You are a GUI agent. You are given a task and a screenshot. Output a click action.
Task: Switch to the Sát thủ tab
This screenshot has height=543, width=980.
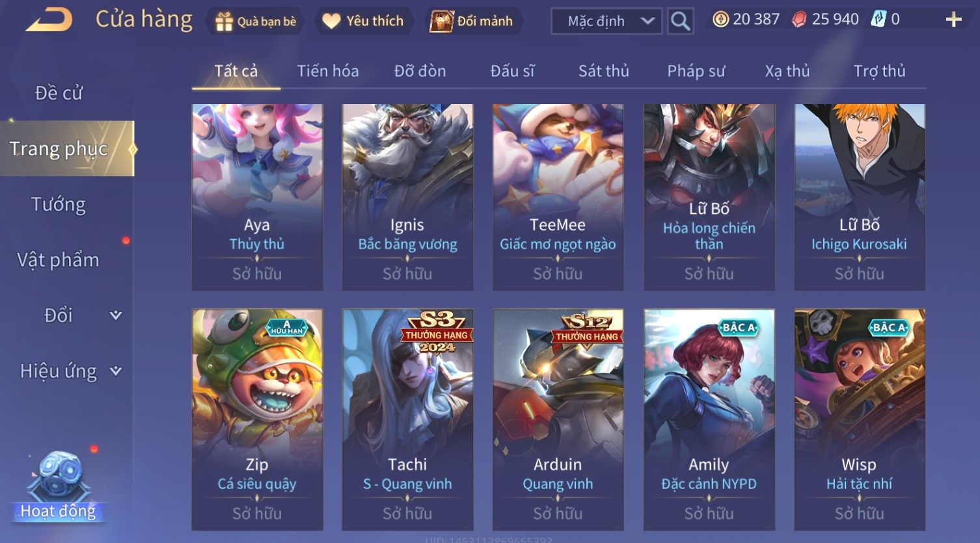[603, 71]
